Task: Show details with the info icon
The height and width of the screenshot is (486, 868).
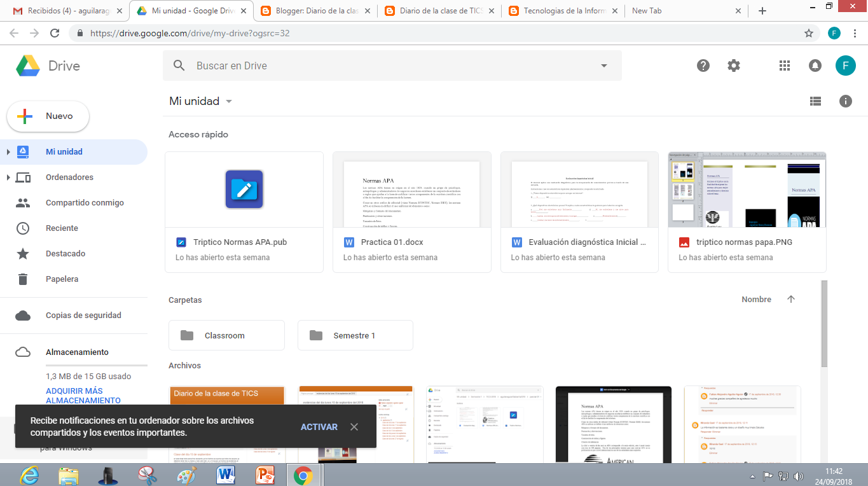Action: (x=846, y=101)
